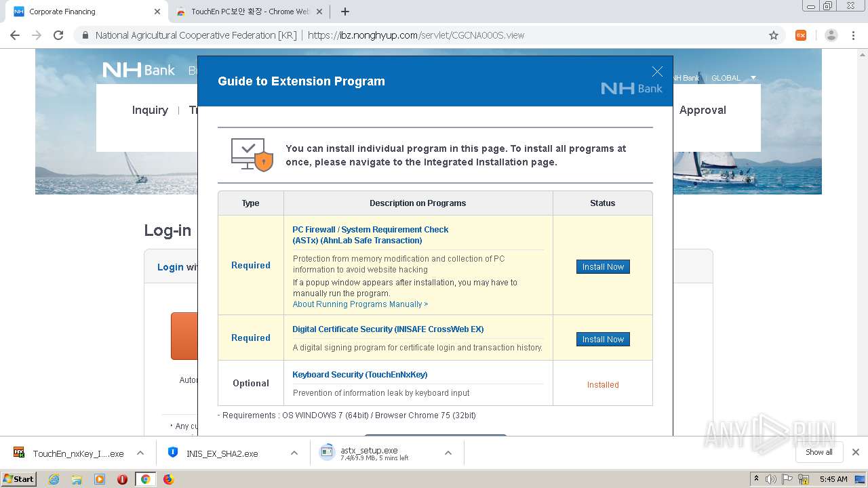The width and height of the screenshot is (868, 488).
Task: Click the system clock showing 5:45 AM
Action: 833,479
